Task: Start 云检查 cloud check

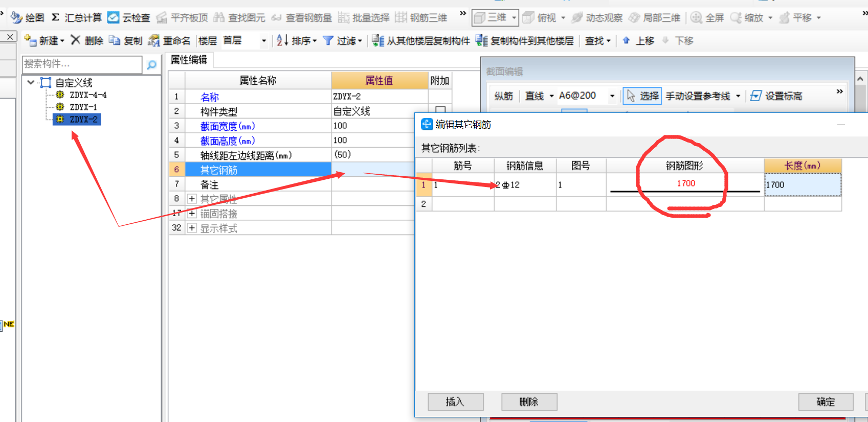Action: click(129, 18)
